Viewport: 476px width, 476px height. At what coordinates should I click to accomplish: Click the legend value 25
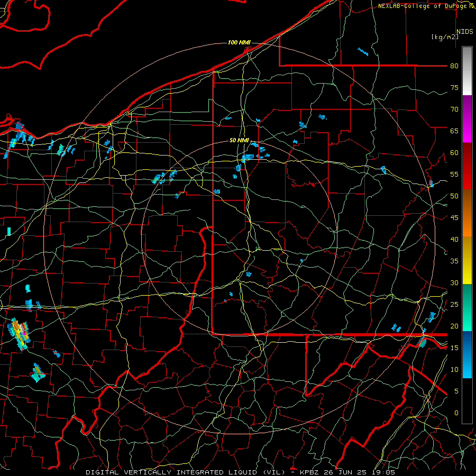[454, 305]
